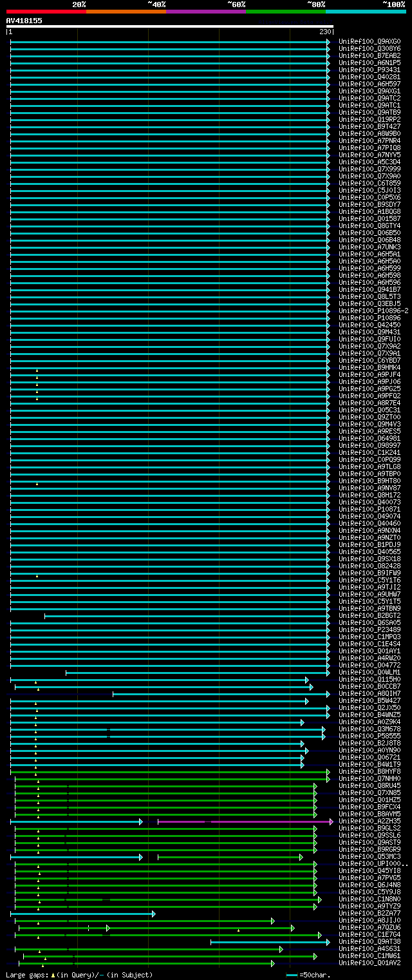Image resolution: width=412 pixels, height=980 pixels.
Task: Select the UniRef100_Q7X999 label
Action: tap(370, 169)
